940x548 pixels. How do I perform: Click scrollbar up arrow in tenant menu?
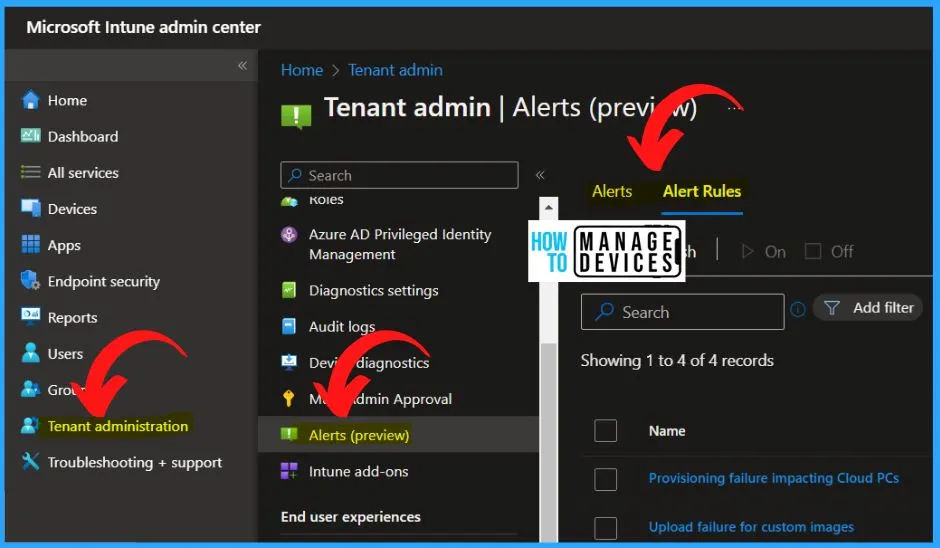tap(549, 207)
